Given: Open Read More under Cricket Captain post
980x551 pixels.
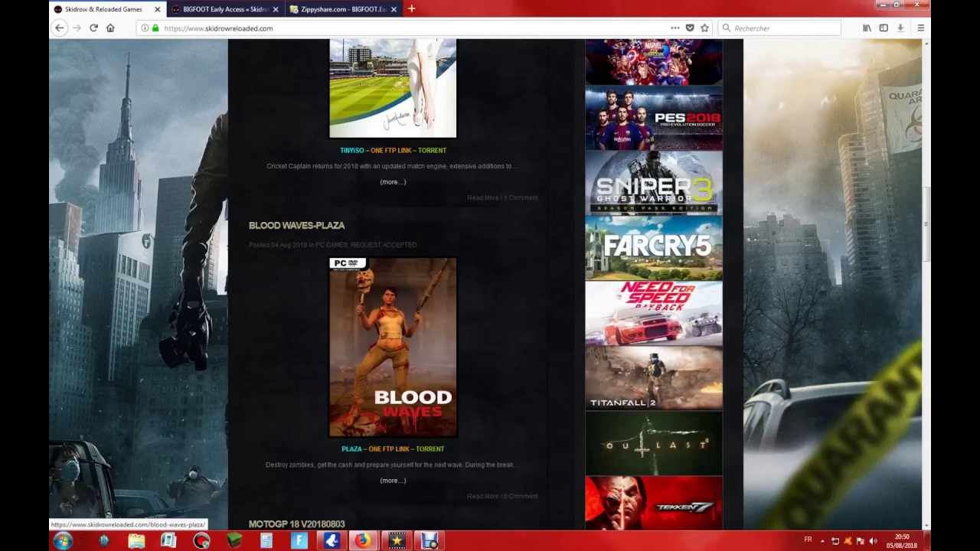Looking at the screenshot, I should click(x=482, y=197).
